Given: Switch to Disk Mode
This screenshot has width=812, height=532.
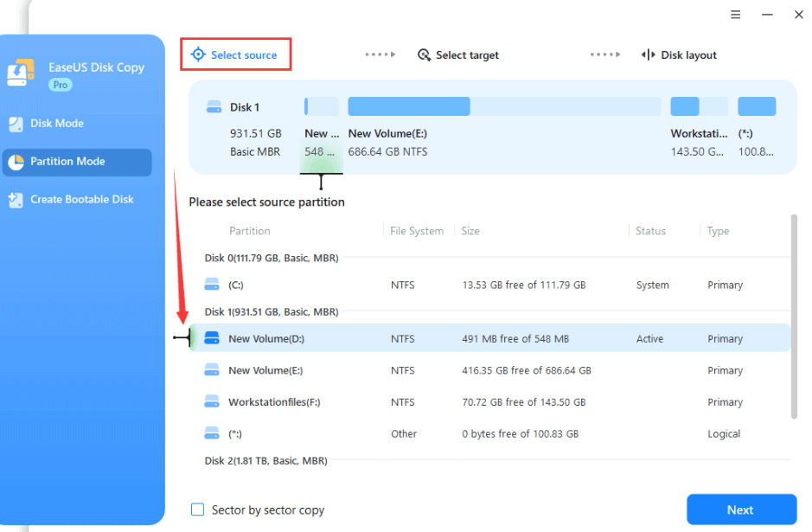Looking at the screenshot, I should [x=57, y=124].
